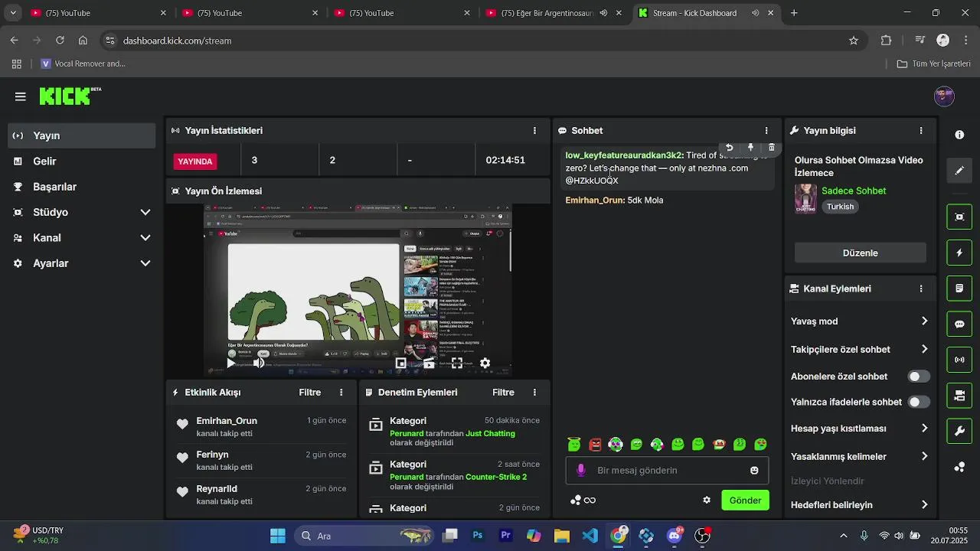This screenshot has width=980, height=551.
Task: Click the broadcast signal icon in the right sidebar
Action: tap(959, 360)
